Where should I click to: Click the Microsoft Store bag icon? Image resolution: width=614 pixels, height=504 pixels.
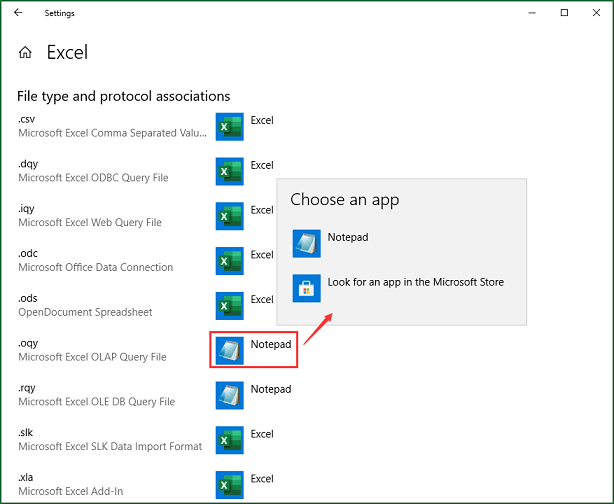pos(306,288)
